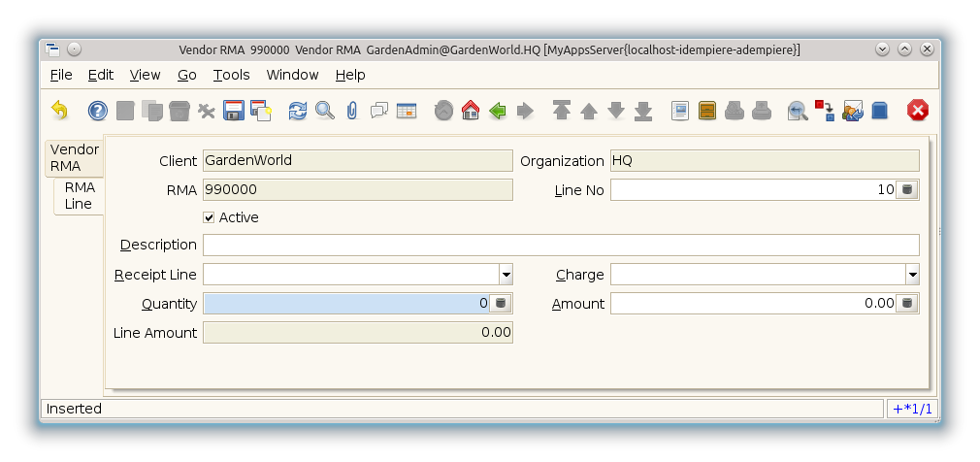Image resolution: width=980 pixels, height=462 pixels.
Task: Click into the Description text field
Action: pyautogui.click(x=560, y=245)
